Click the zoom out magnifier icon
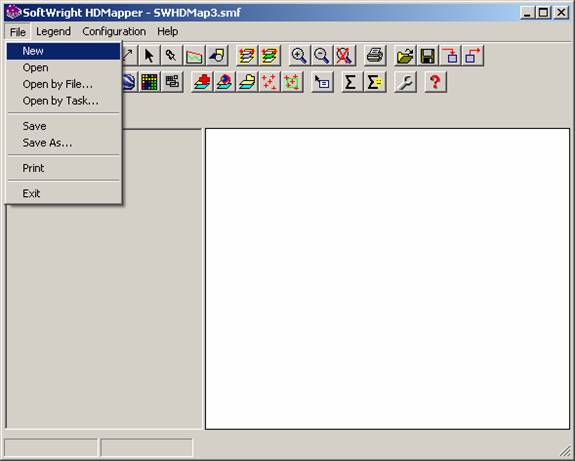This screenshot has height=461, width=575. 322,56
